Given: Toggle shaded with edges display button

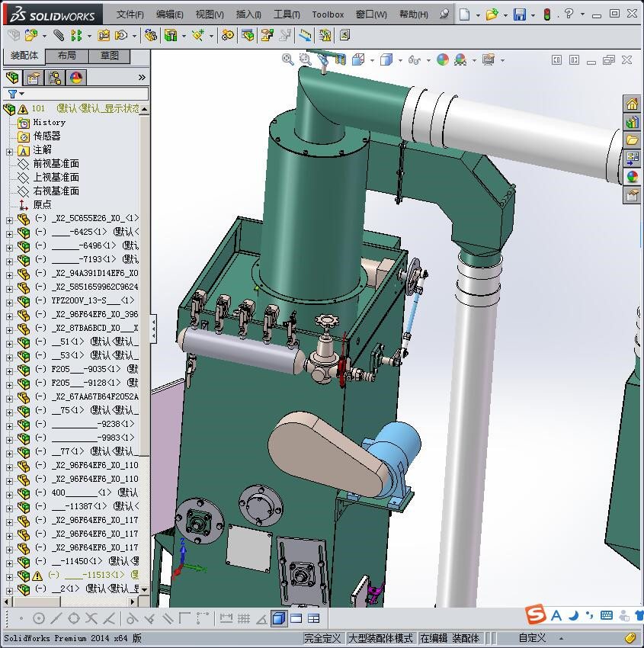Looking at the screenshot, I should (x=279, y=618).
